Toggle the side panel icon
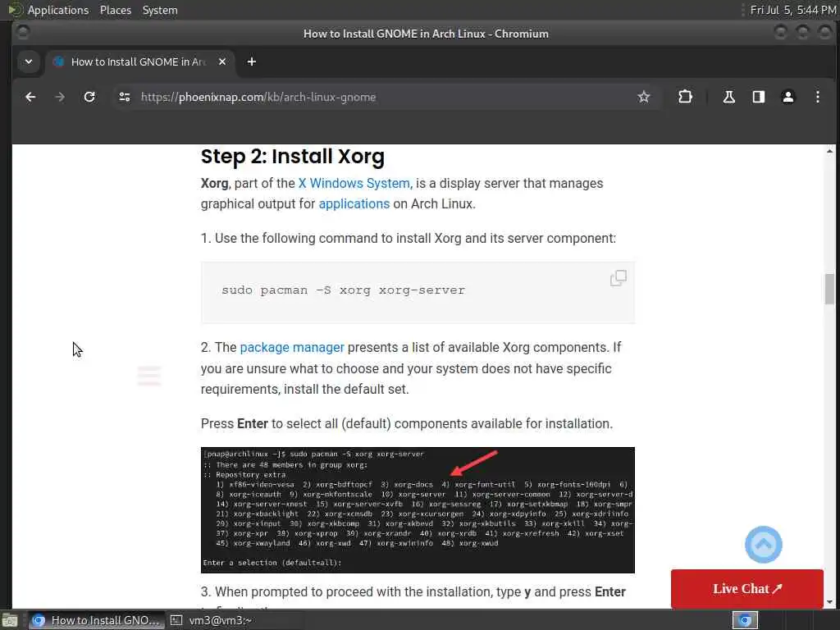The height and width of the screenshot is (630, 840). point(759,97)
